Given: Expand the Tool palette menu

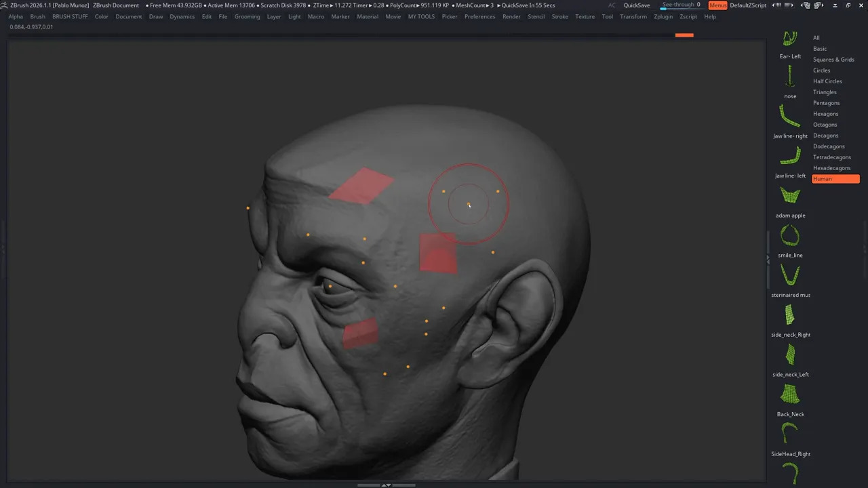Looking at the screenshot, I should coord(607,16).
